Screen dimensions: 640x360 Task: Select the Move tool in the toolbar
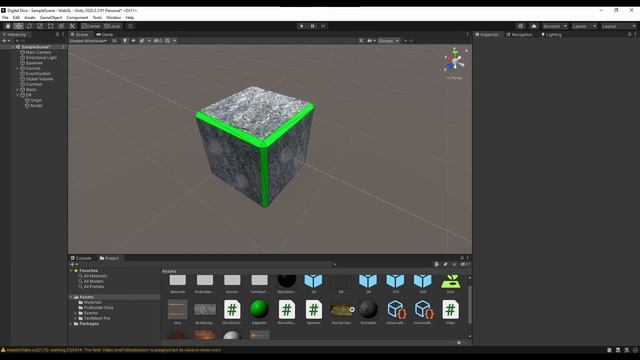click(x=18, y=26)
